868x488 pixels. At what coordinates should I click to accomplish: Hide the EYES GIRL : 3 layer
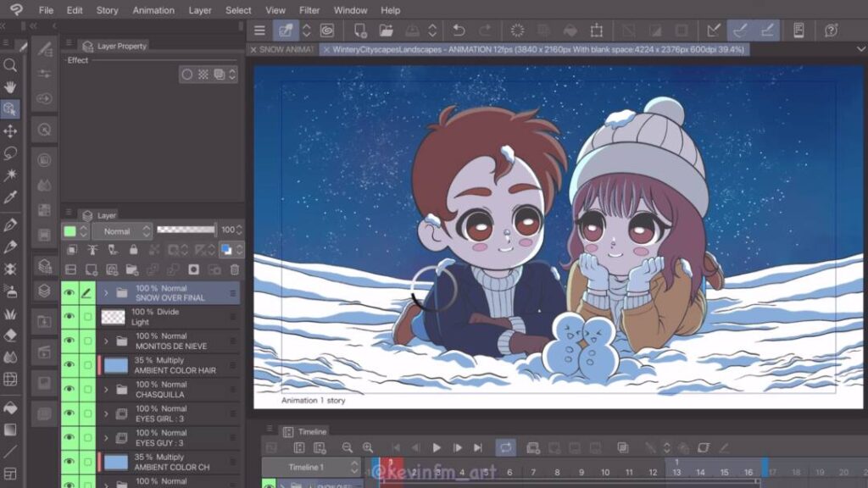coord(70,413)
